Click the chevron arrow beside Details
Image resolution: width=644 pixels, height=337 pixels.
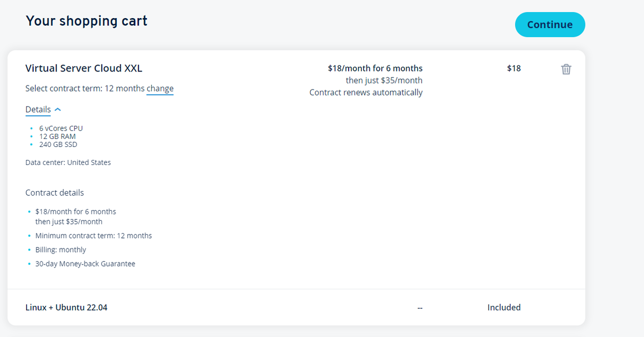pyautogui.click(x=58, y=109)
